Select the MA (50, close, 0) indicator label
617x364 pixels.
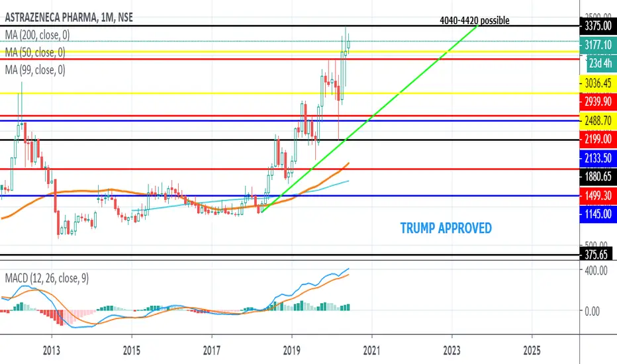[x=35, y=52]
